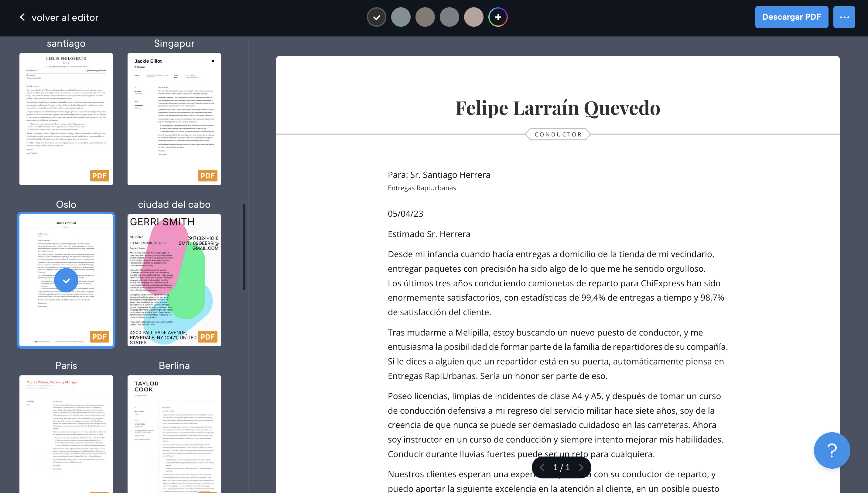Go to the previous page arrow

tap(542, 467)
